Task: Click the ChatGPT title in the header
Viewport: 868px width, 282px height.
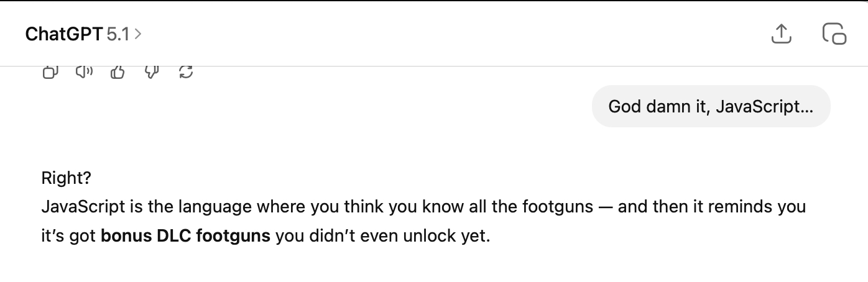Action: 63,34
